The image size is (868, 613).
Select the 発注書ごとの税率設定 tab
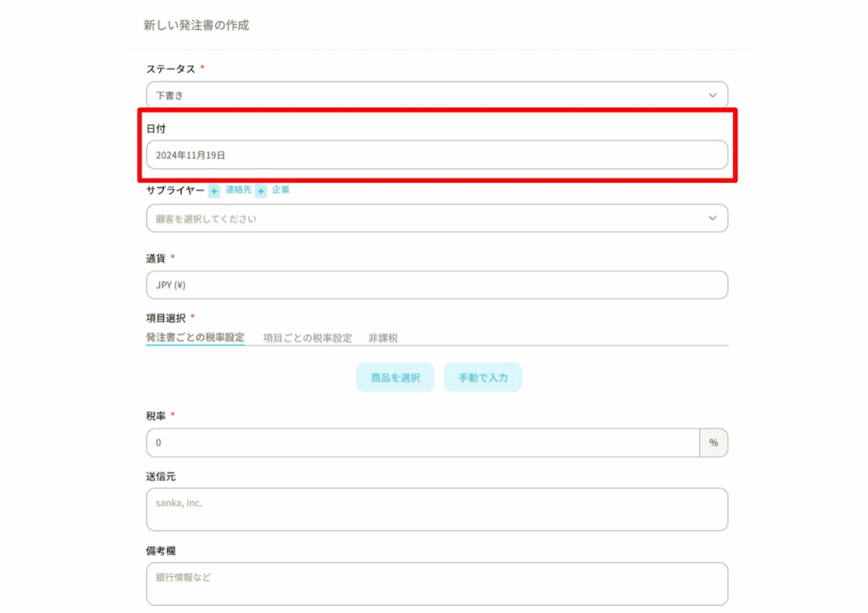coord(195,337)
